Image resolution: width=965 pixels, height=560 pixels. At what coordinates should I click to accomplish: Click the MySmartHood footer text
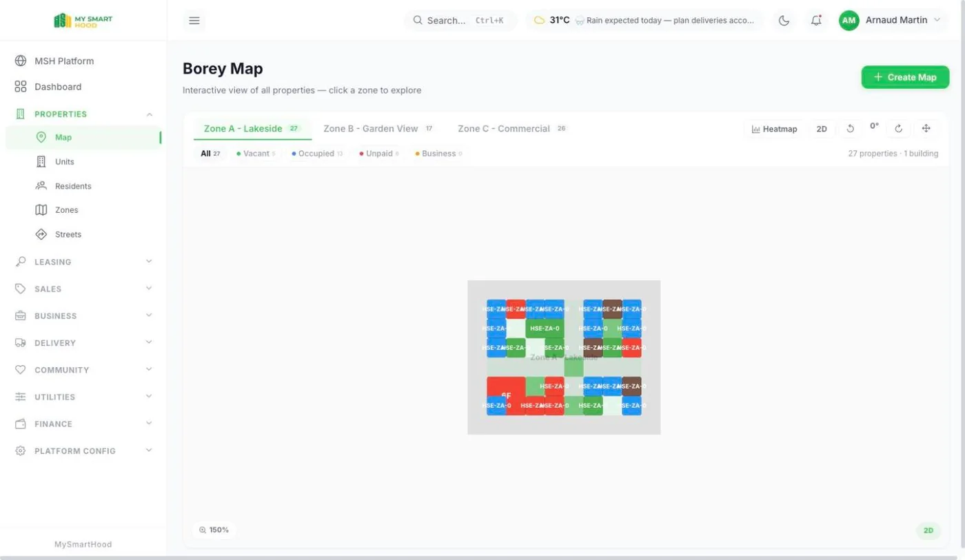pos(83,544)
